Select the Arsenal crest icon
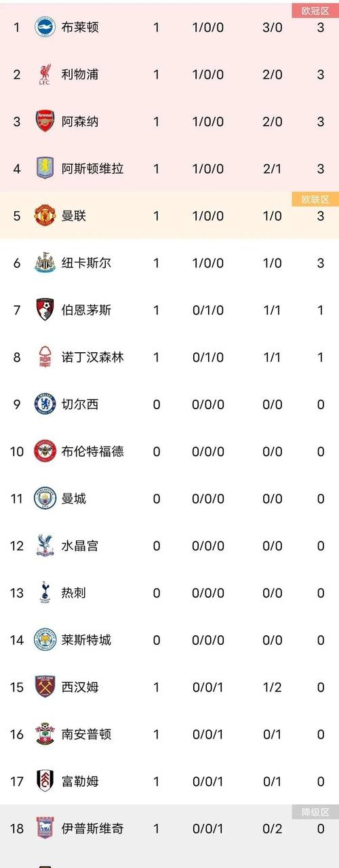 [x=45, y=121]
